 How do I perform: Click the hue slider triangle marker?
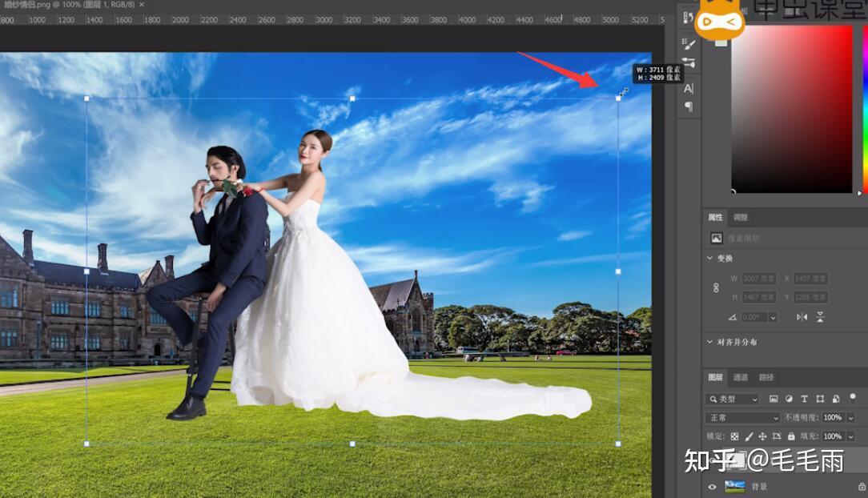tap(859, 193)
